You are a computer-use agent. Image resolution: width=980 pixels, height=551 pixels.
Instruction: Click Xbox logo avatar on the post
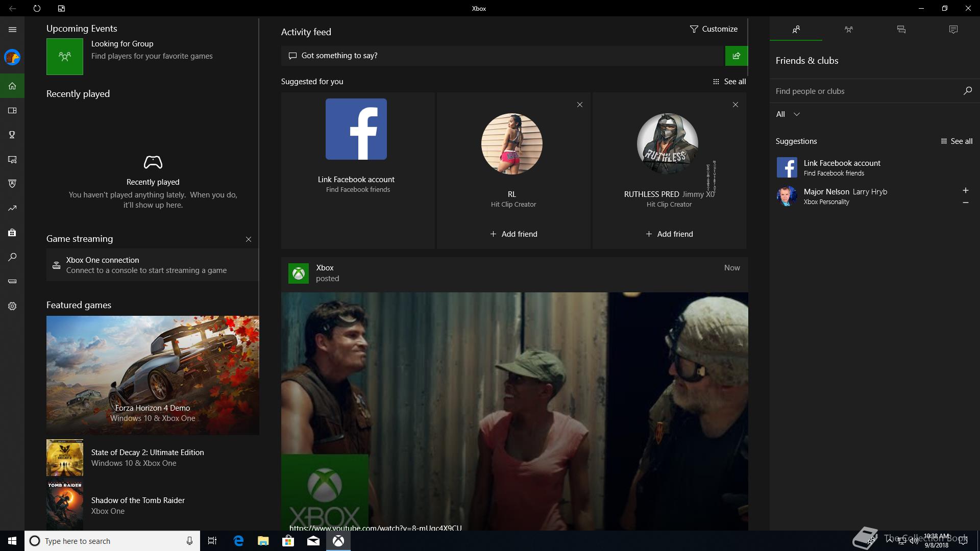click(299, 273)
